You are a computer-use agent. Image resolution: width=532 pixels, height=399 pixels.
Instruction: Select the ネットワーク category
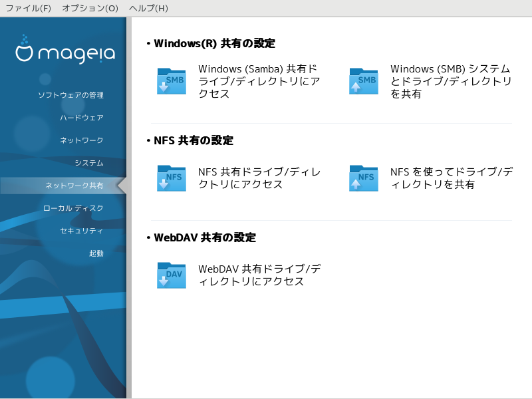coord(81,140)
